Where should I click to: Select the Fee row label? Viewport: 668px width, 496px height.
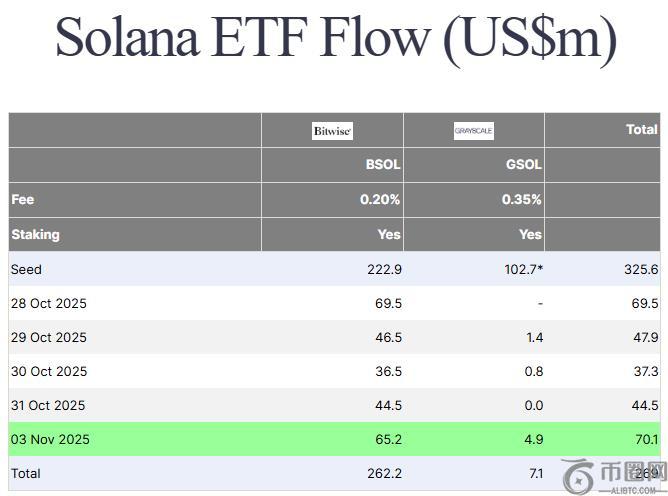[x=23, y=200]
